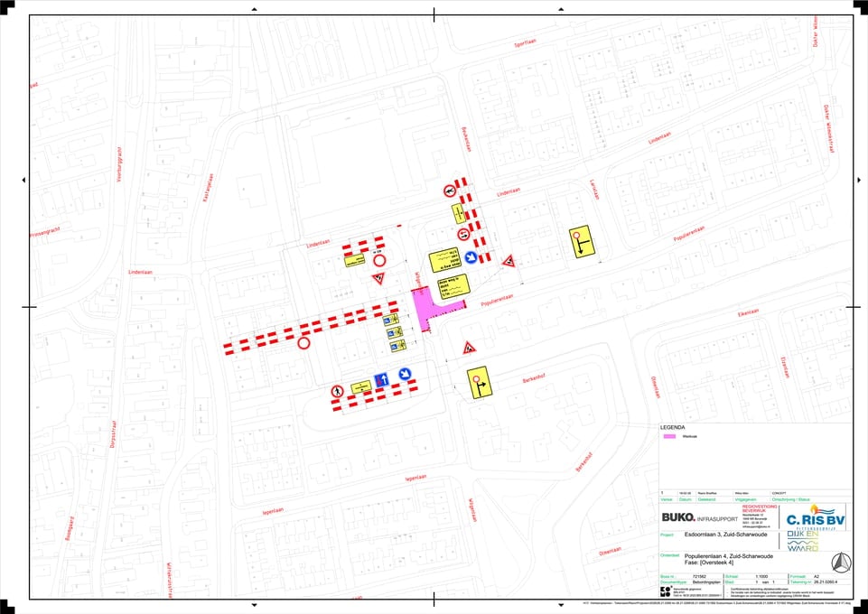This screenshot has height=614, width=868.
Task: Click the Sportlaan street label
Action: (x=526, y=43)
